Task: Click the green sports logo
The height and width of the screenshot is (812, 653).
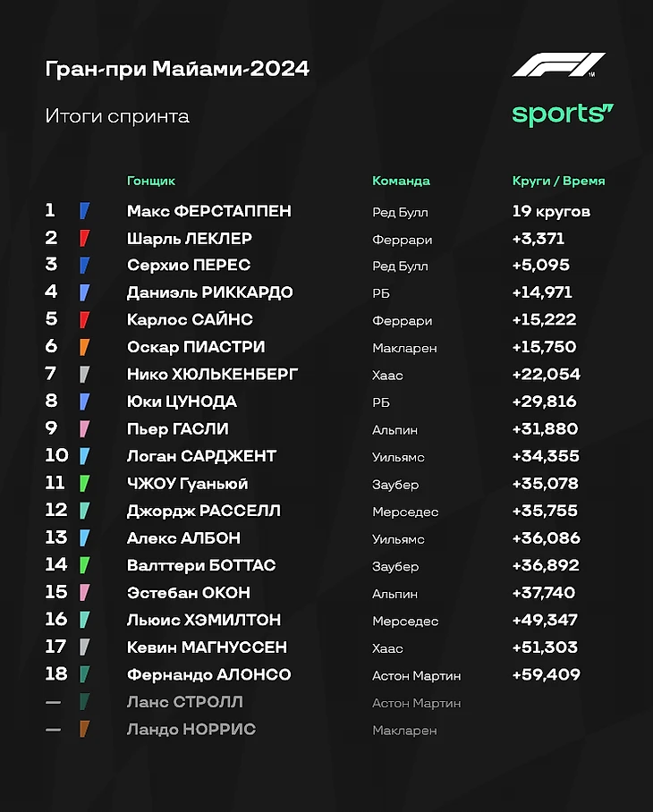Action: pyautogui.click(x=563, y=114)
